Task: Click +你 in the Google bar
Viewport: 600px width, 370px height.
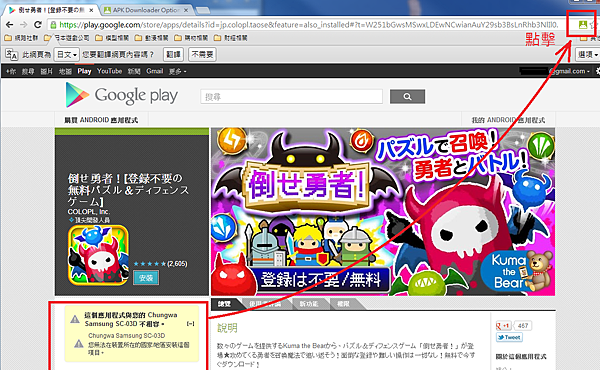Action: coord(11,71)
